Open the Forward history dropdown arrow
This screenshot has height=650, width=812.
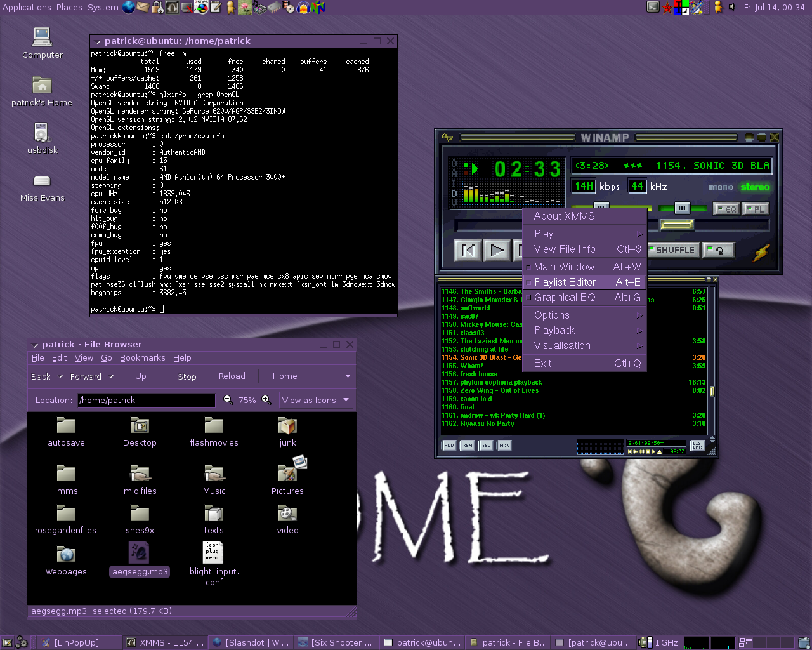click(x=112, y=376)
